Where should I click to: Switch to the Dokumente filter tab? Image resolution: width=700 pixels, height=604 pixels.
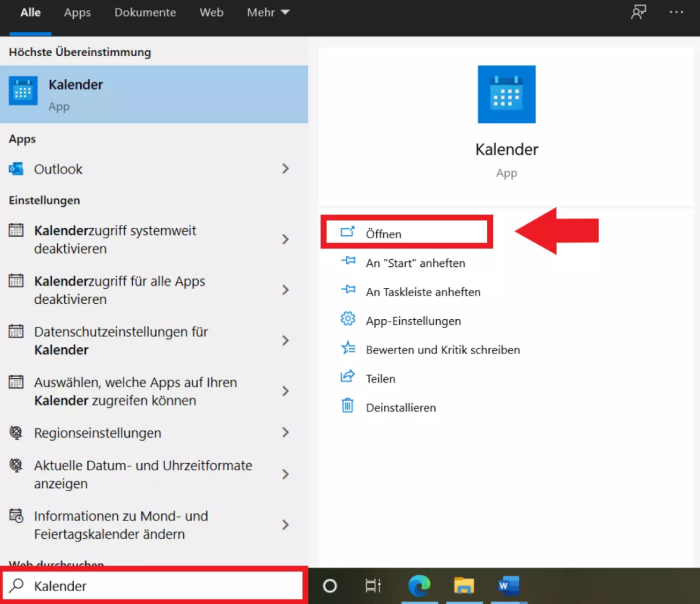pos(145,13)
